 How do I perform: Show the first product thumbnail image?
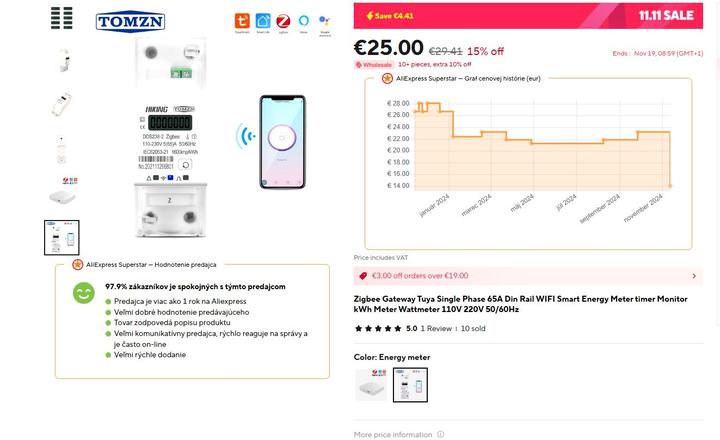tap(62, 60)
